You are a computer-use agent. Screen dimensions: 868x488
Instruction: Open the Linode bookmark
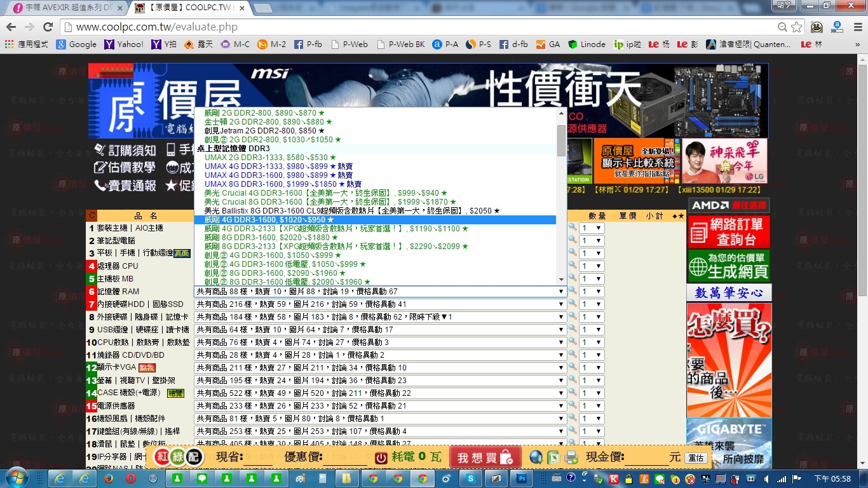coord(587,44)
